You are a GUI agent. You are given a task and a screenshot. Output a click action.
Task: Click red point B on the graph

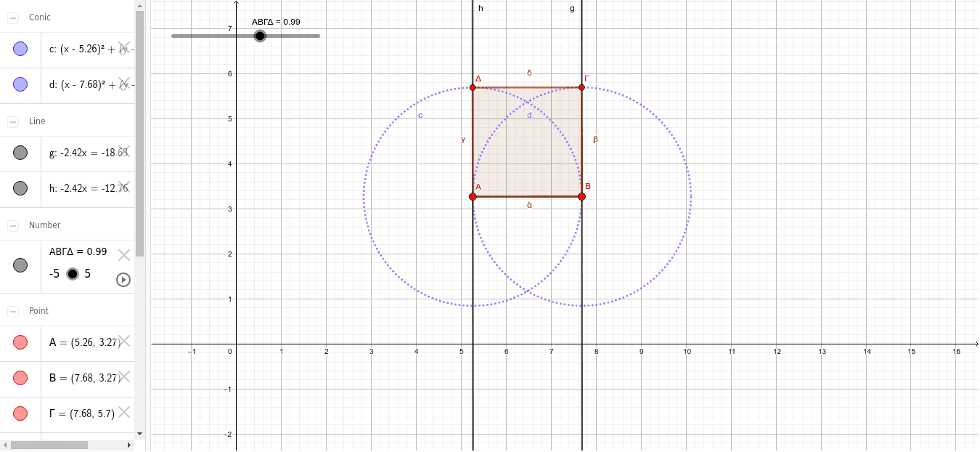(x=581, y=196)
